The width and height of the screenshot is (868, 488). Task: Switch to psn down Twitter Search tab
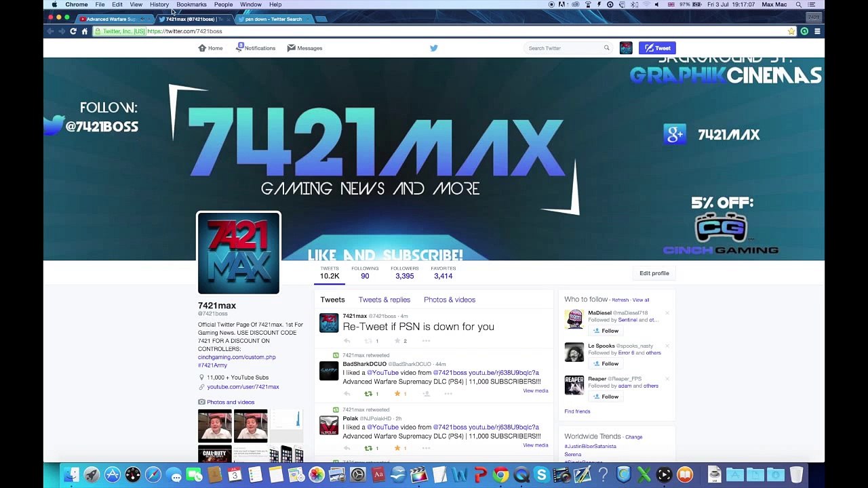273,19
